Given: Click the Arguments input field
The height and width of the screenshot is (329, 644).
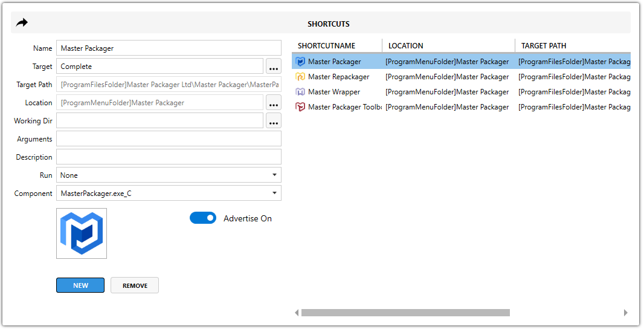Looking at the screenshot, I should (169, 138).
